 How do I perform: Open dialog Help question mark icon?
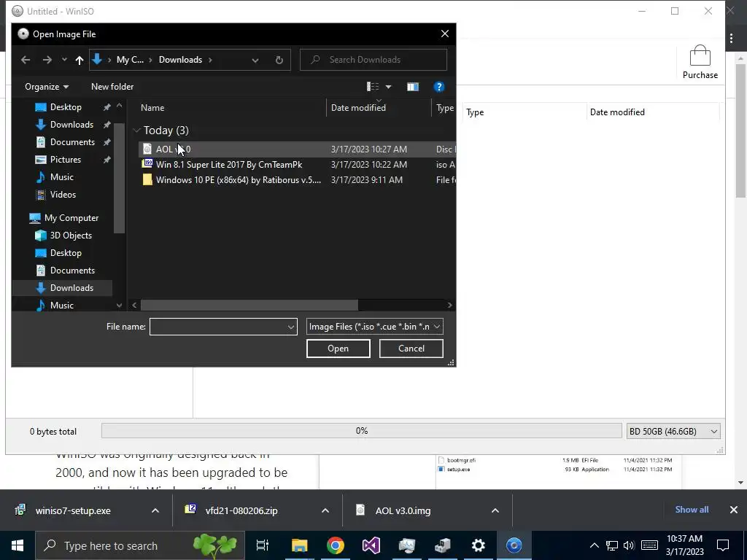pos(438,87)
